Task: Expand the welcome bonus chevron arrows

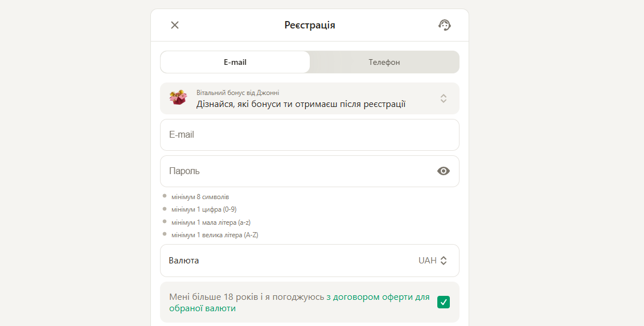Action: pos(444,98)
